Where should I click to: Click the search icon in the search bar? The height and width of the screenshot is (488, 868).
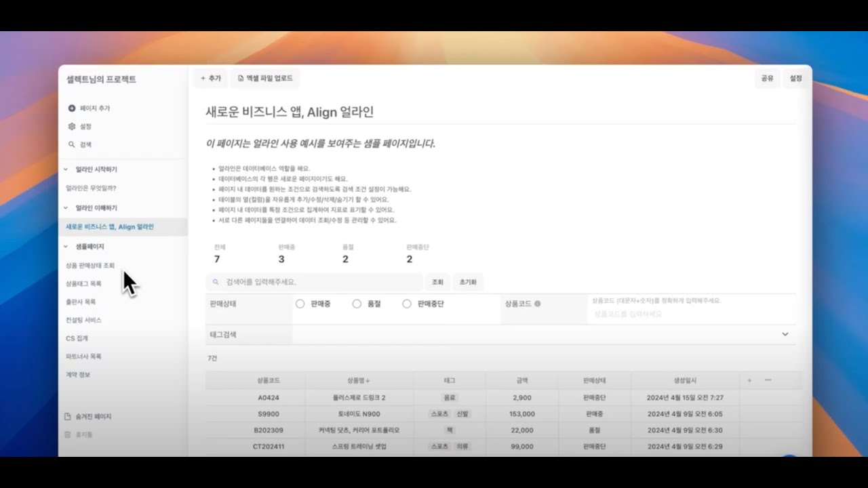tap(216, 282)
